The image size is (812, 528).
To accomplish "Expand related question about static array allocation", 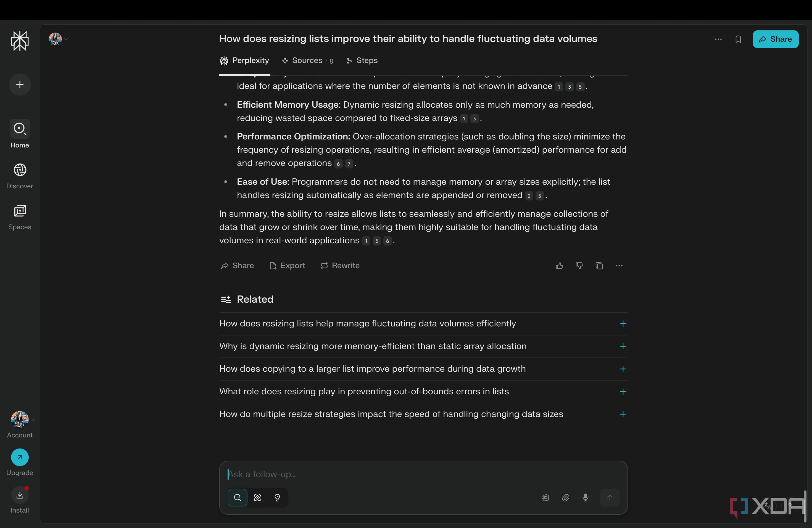I will pyautogui.click(x=623, y=346).
